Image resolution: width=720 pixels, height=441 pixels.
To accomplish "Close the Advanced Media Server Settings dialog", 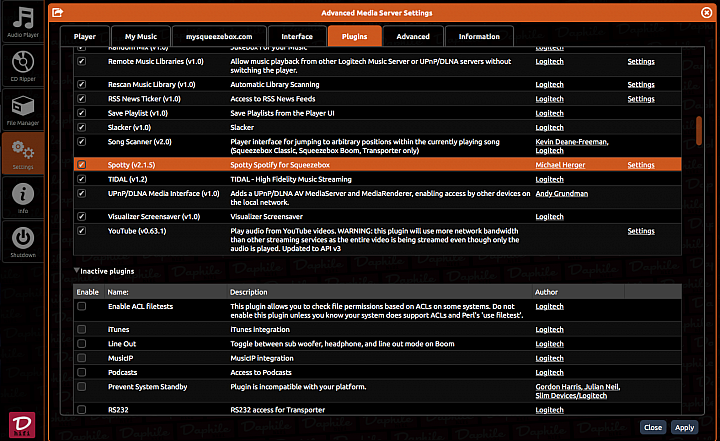I will tap(707, 12).
